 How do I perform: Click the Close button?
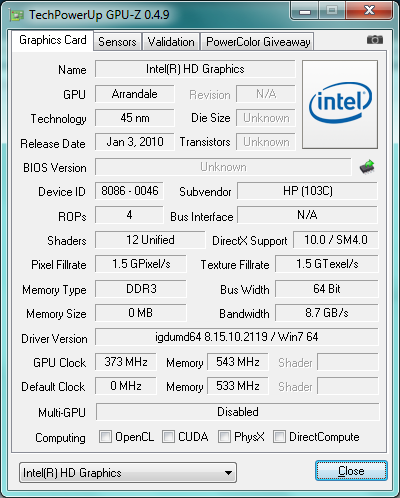[351, 471]
